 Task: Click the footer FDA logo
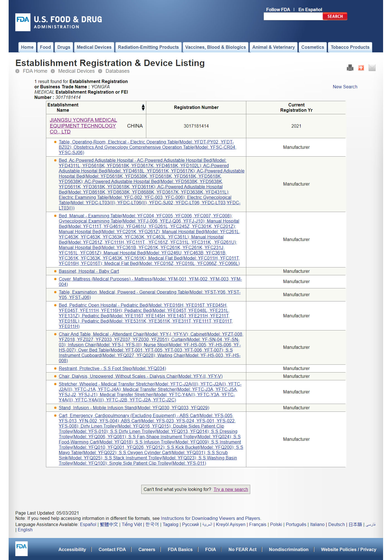[x=21, y=549]
